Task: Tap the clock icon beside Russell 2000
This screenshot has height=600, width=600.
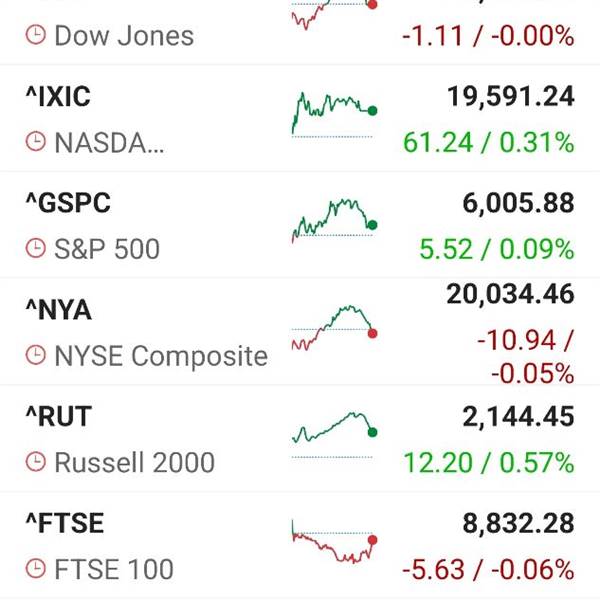Action: pos(36,461)
